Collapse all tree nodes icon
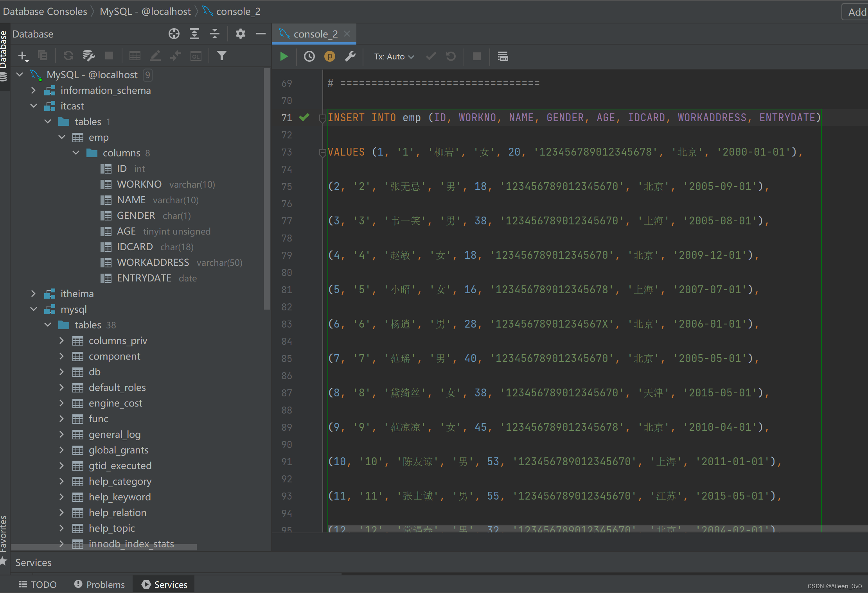 (x=215, y=34)
